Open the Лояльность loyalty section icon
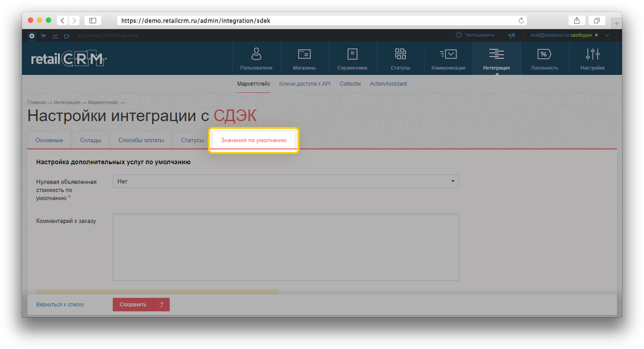644x349 pixels. point(544,54)
